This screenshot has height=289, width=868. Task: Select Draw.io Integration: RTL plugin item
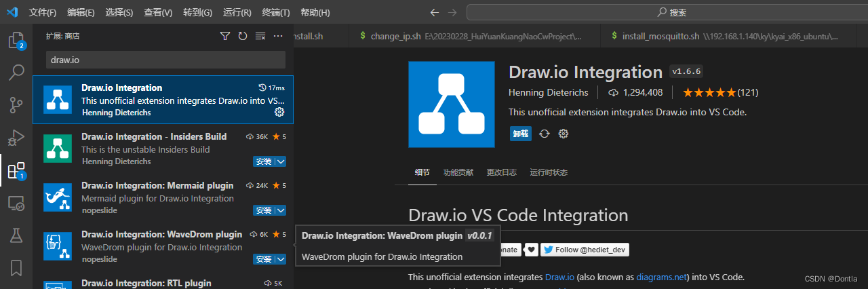coord(163,281)
